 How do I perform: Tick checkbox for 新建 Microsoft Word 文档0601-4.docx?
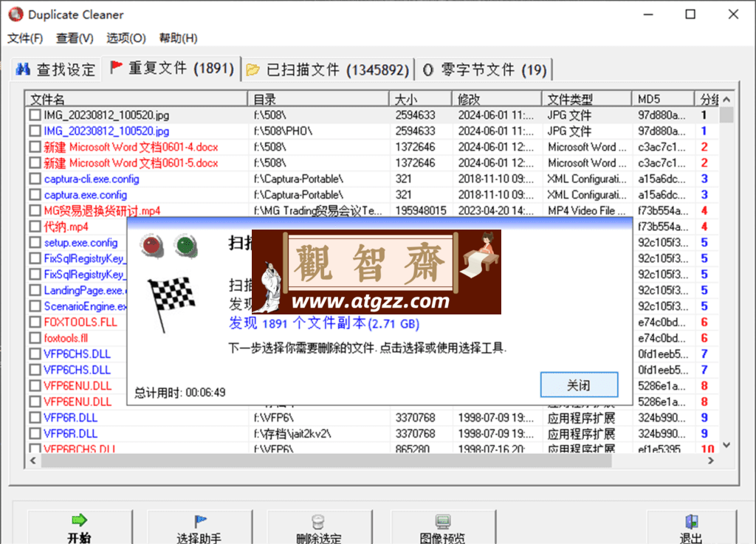tap(35, 147)
